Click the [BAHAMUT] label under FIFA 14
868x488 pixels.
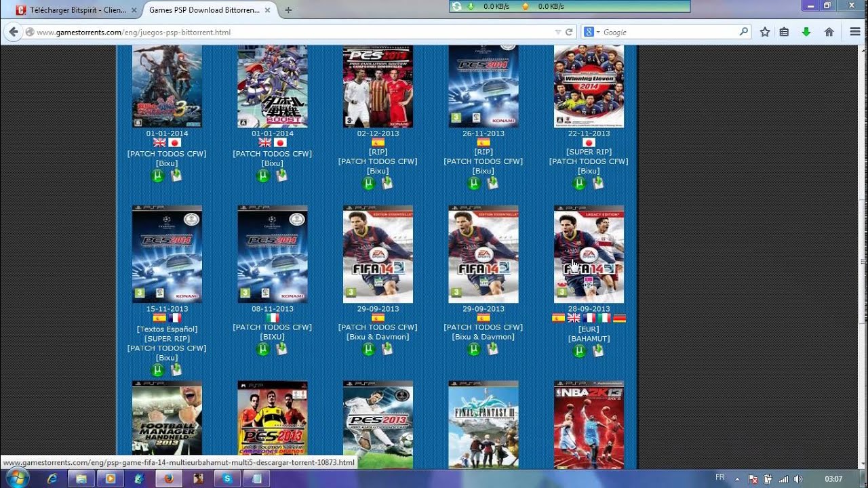pyautogui.click(x=589, y=338)
